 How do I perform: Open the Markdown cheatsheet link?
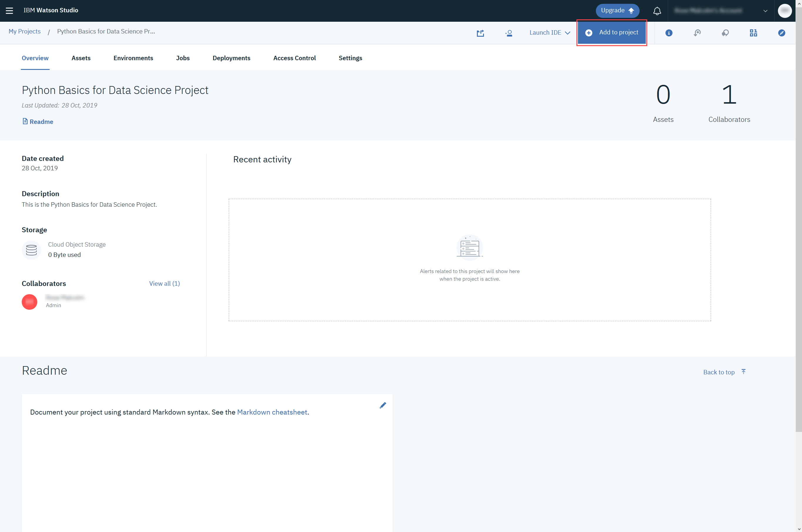pyautogui.click(x=272, y=412)
